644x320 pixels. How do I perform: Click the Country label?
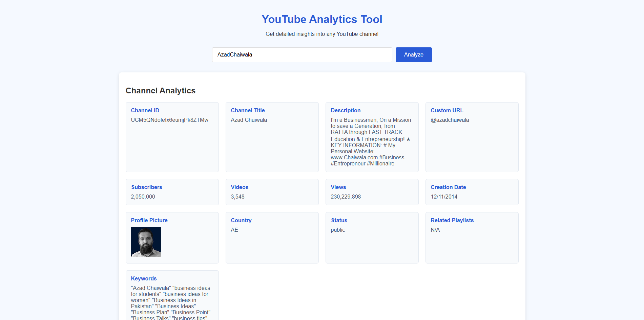pyautogui.click(x=241, y=220)
